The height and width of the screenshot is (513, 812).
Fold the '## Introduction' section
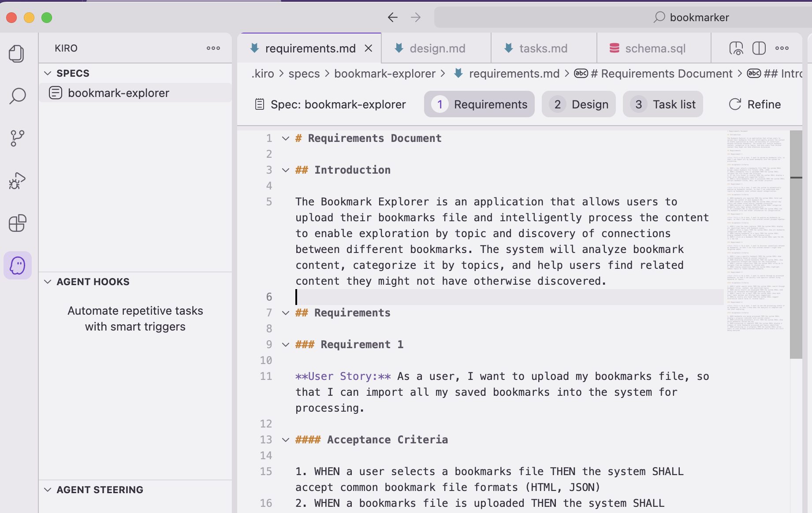286,170
